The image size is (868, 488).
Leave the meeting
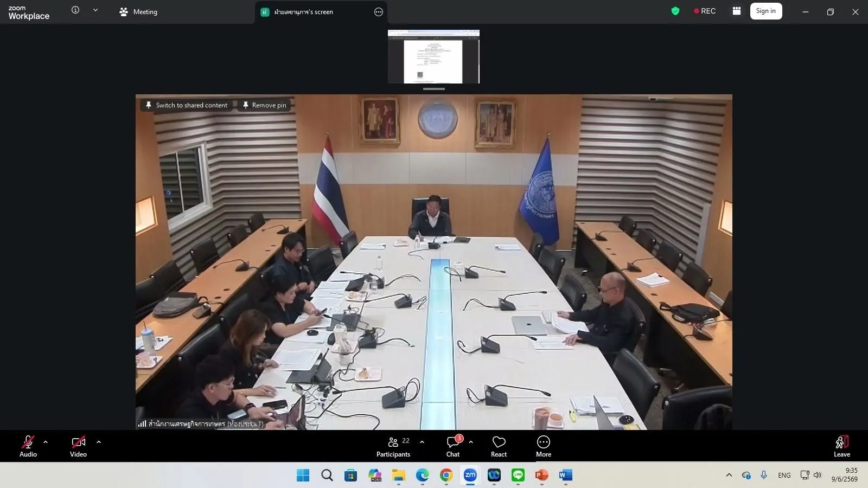842,446
